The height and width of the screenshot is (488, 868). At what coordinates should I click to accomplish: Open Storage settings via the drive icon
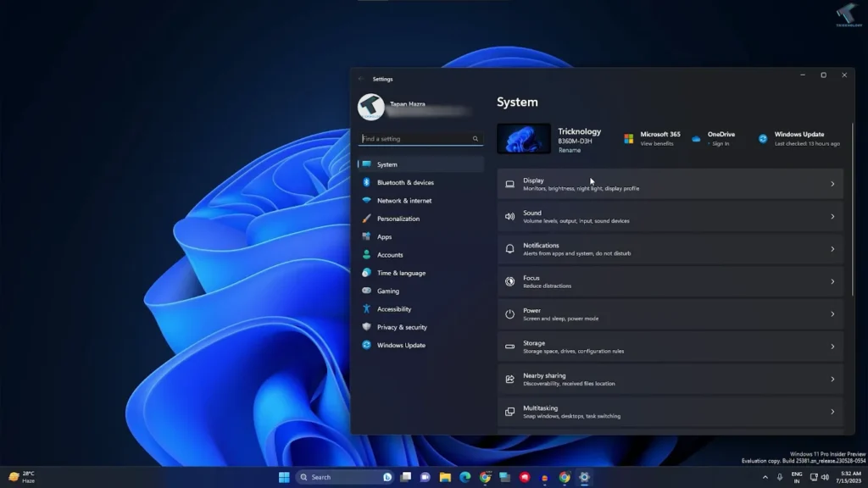click(509, 346)
